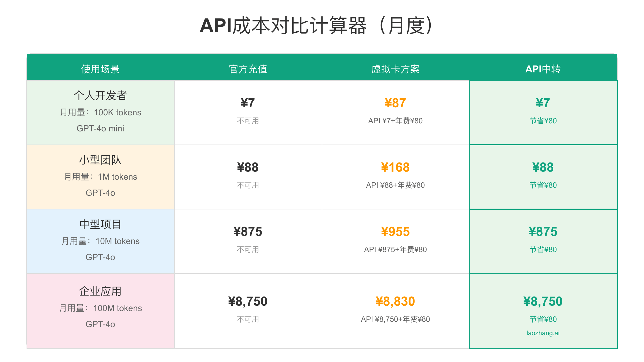Click the 官方充值 column header

point(248,69)
